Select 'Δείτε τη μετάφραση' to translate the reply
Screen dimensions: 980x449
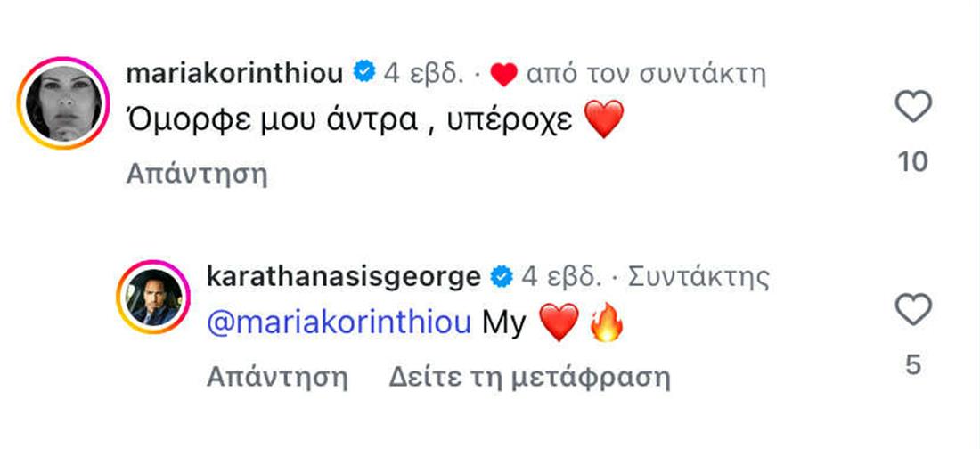point(529,377)
